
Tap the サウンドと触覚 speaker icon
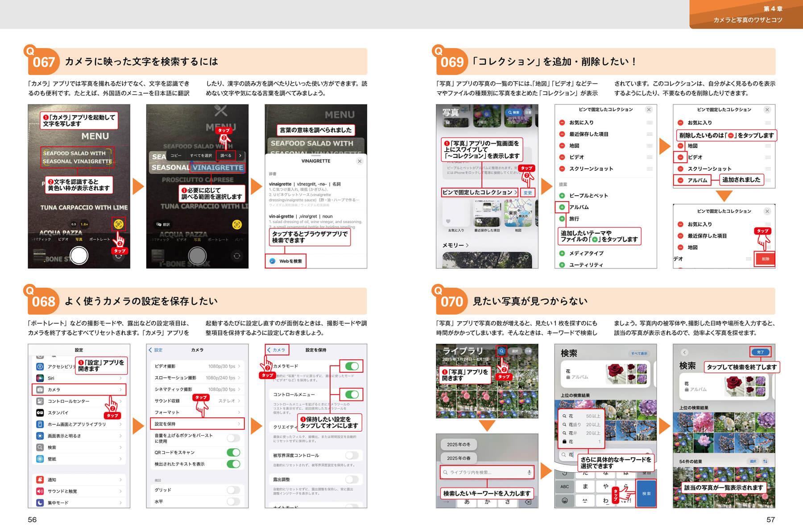40,491
